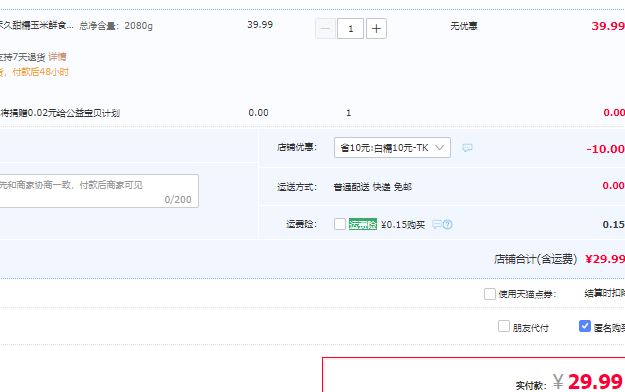Click the 总净含量: 2080g text
The height and width of the screenshot is (392, 625).
click(x=116, y=26)
